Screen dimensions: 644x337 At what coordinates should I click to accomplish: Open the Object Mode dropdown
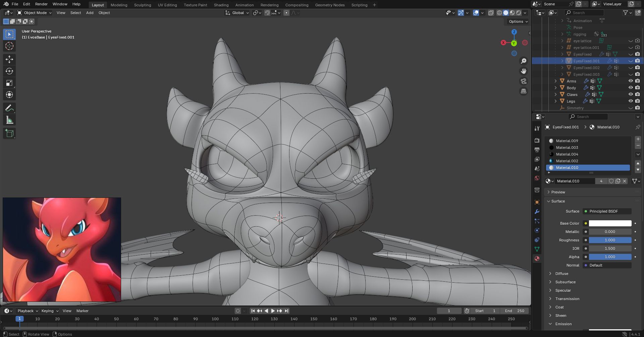[x=35, y=13]
